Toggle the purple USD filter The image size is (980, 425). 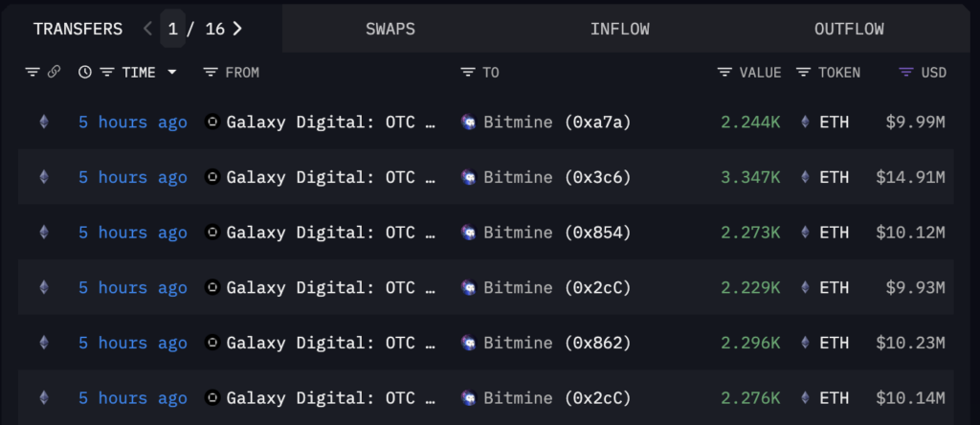923,73
